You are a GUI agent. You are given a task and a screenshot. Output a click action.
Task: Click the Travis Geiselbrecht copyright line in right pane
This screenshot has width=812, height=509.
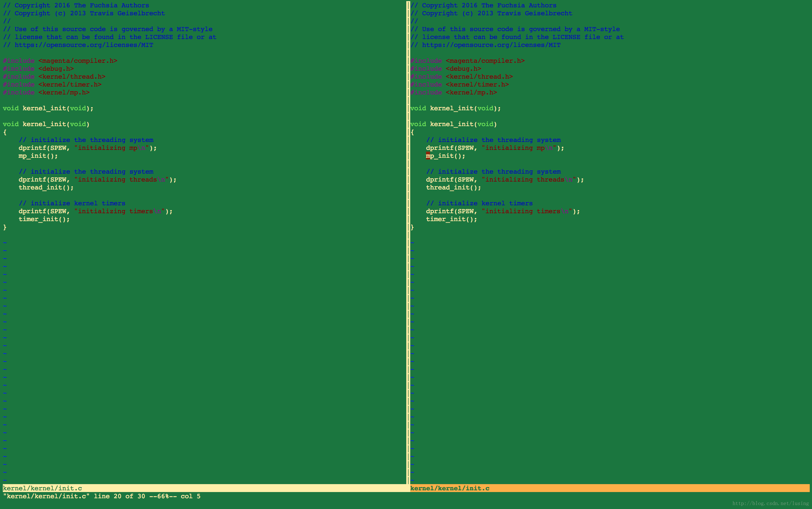click(491, 14)
